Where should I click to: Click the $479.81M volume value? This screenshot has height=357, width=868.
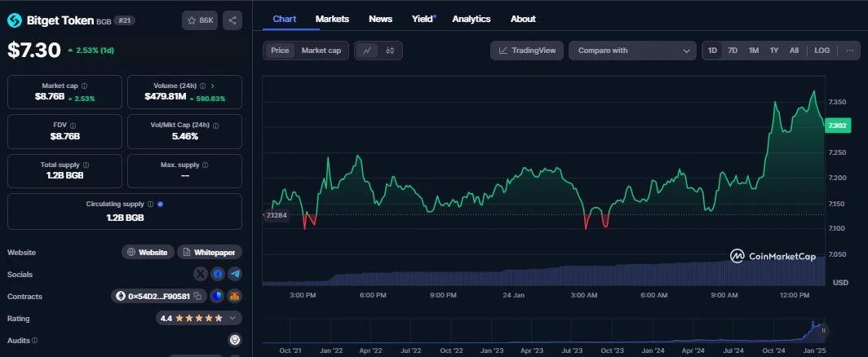point(165,96)
